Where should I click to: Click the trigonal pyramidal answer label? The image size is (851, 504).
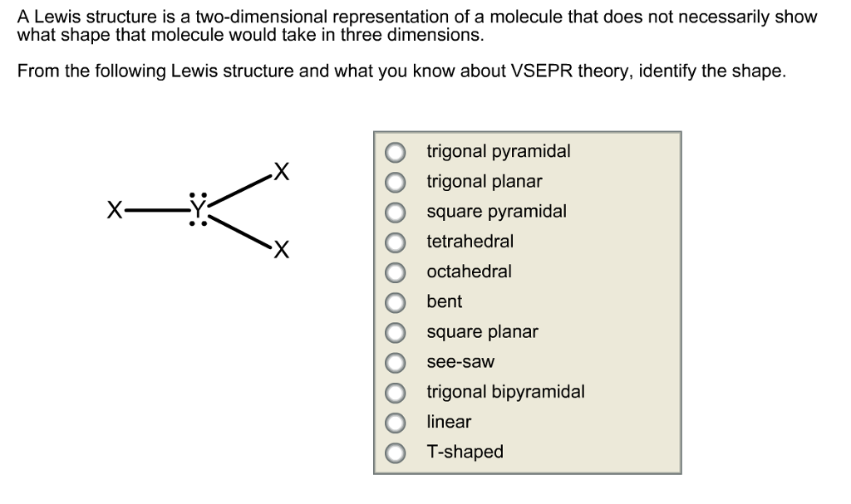pyautogui.click(x=498, y=151)
